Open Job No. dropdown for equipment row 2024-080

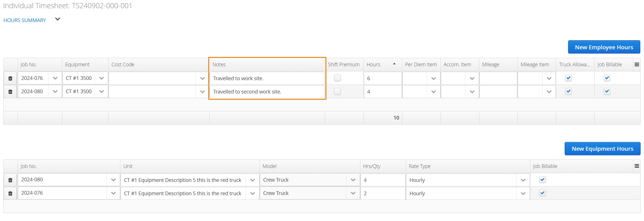pos(113,180)
